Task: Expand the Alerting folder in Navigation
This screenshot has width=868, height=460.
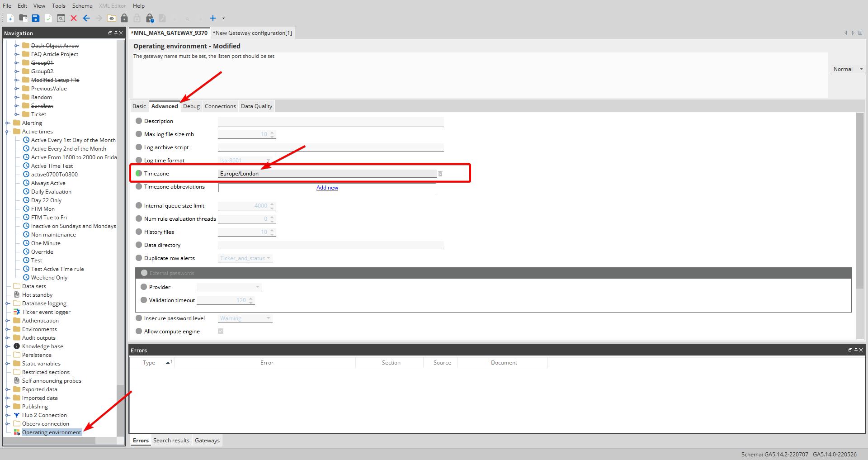Action: click(x=8, y=123)
